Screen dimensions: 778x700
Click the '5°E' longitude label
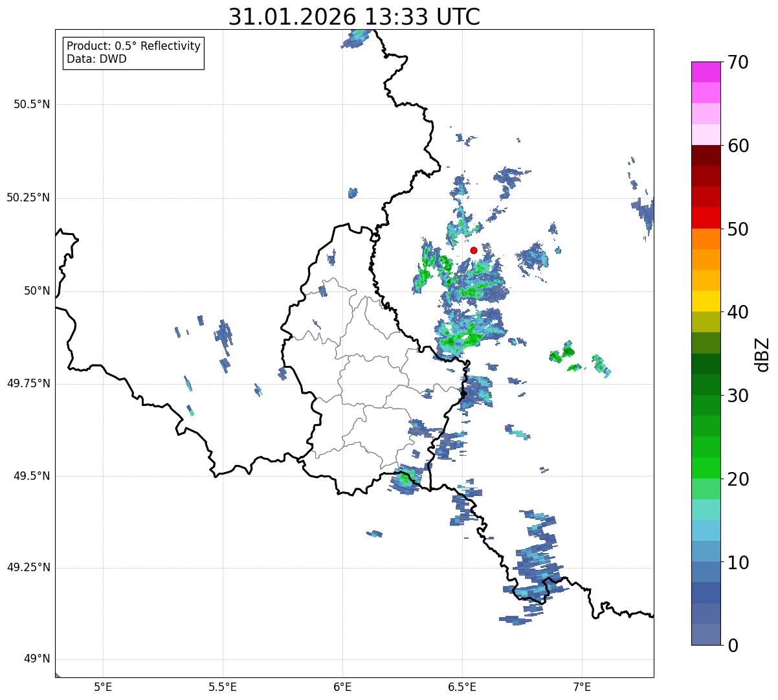tap(104, 686)
